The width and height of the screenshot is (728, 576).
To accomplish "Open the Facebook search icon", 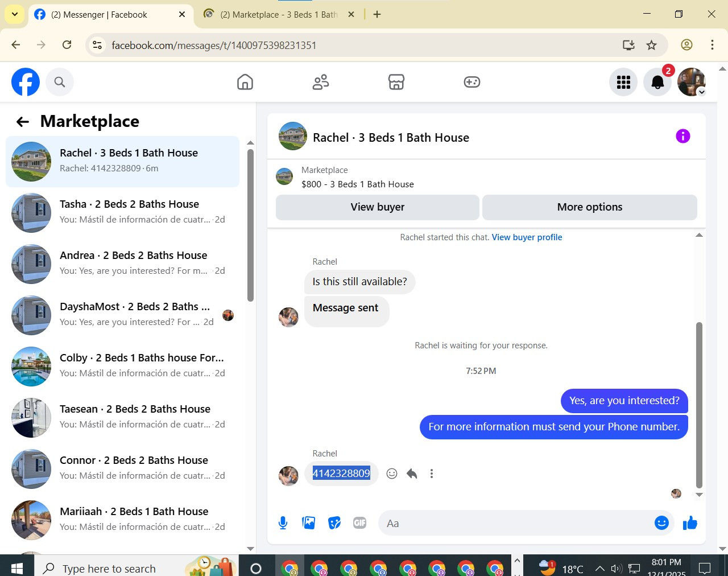I will click(60, 82).
